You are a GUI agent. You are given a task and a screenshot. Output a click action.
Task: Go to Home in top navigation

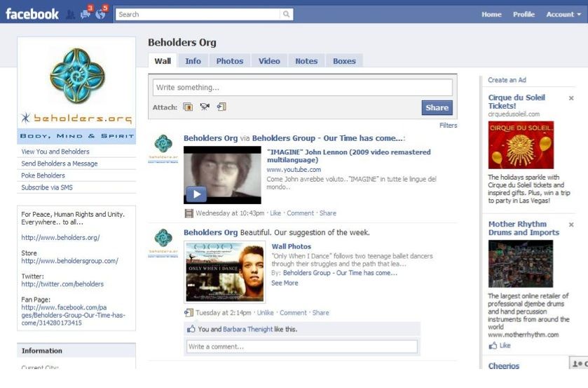[491, 14]
